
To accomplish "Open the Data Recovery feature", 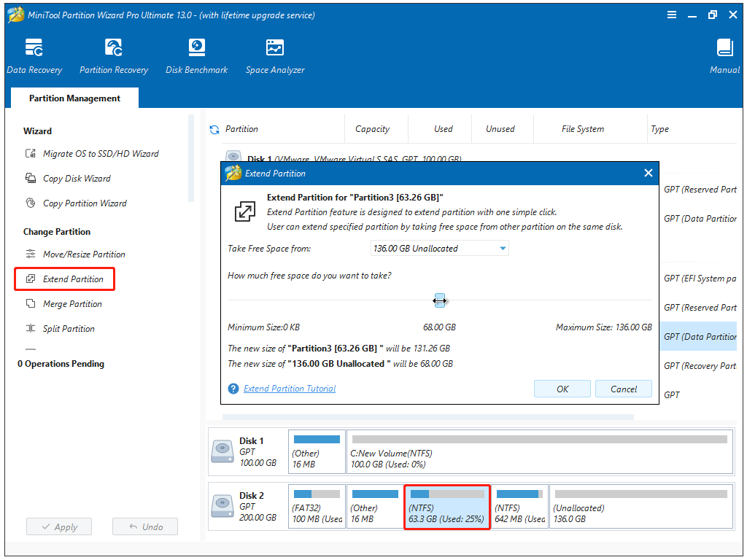I will click(x=34, y=55).
